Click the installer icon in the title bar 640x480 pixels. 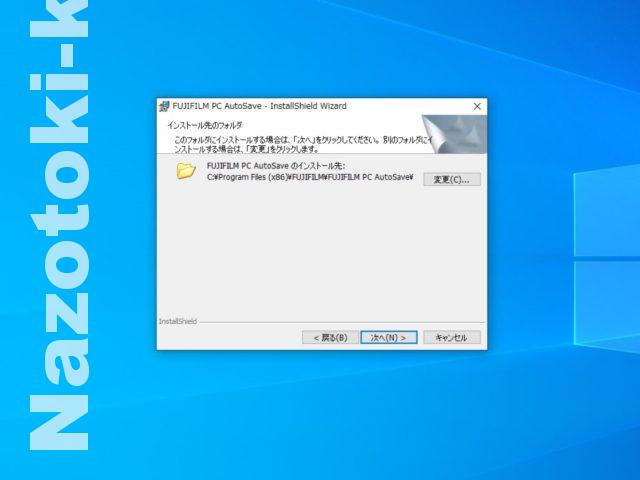pos(164,106)
